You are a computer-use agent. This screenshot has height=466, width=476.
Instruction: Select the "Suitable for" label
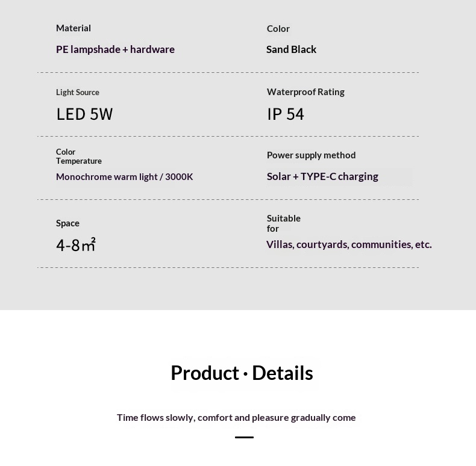[283, 223]
